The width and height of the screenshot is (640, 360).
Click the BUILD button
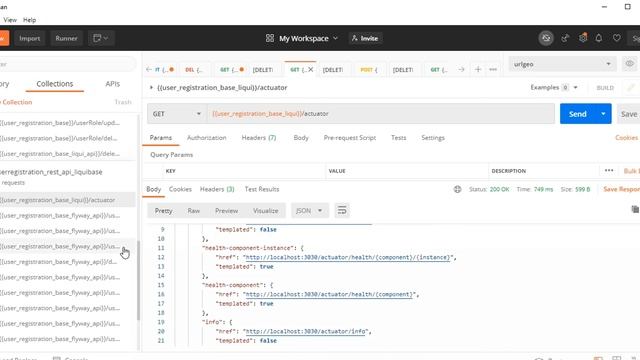point(605,88)
